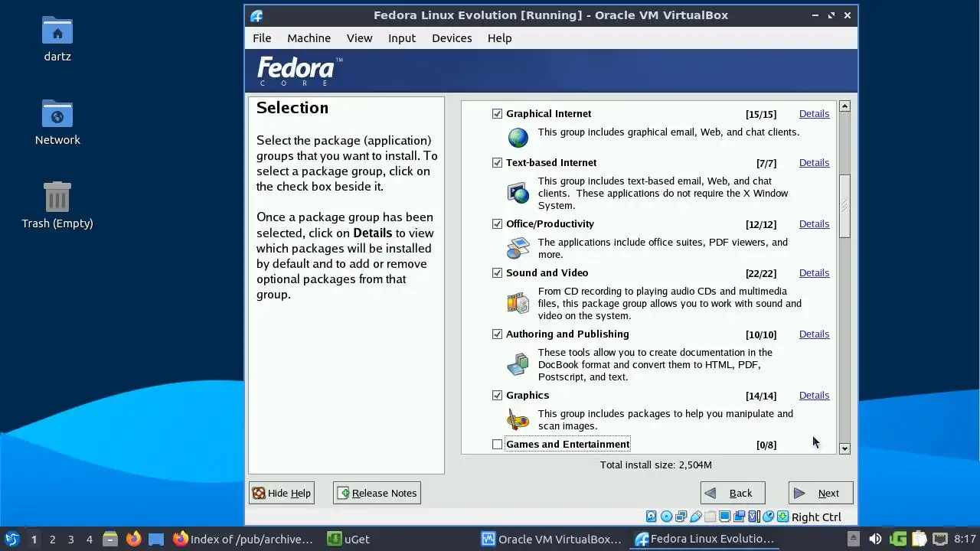This screenshot has width=980, height=551.
Task: Switch to workspace 4 in taskbar pager
Action: [x=89, y=539]
